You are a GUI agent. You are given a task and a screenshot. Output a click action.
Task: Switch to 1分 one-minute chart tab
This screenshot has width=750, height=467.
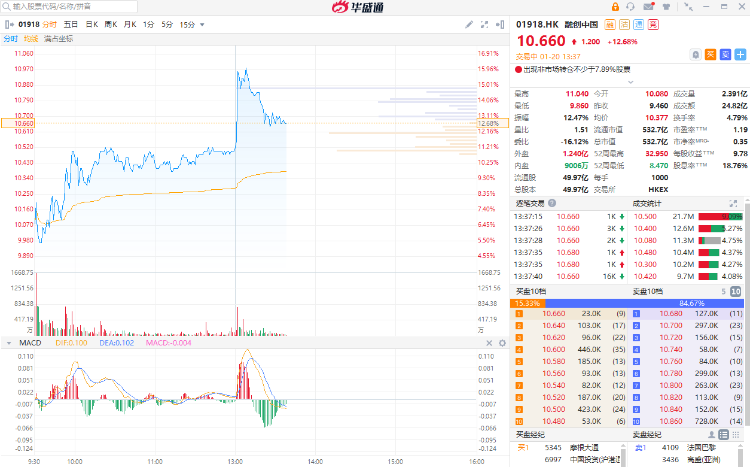148,24
